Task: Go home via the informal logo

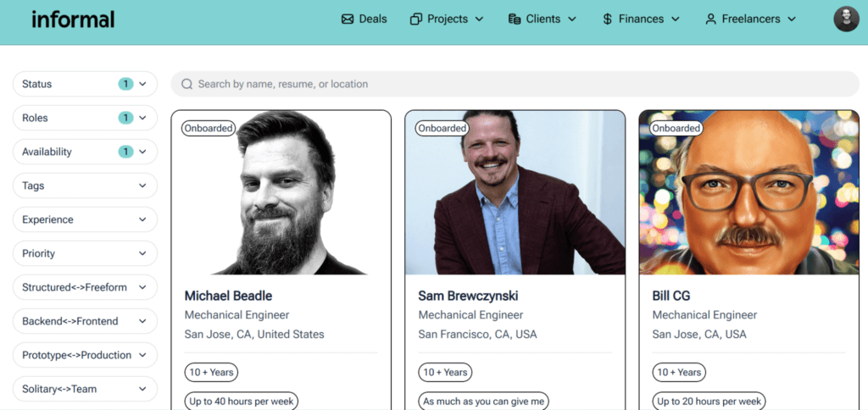Action: 73,19
